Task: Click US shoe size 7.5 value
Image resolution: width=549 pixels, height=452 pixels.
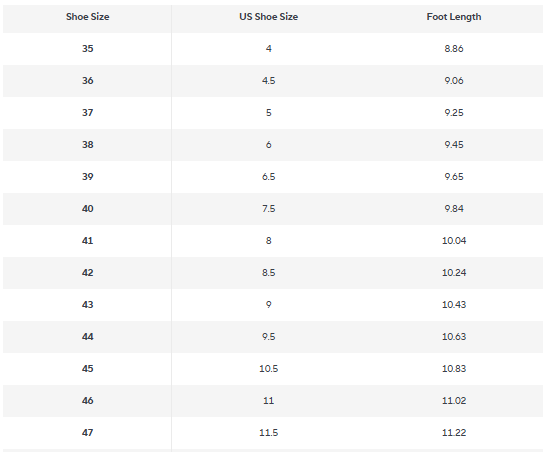Action: 269,209
